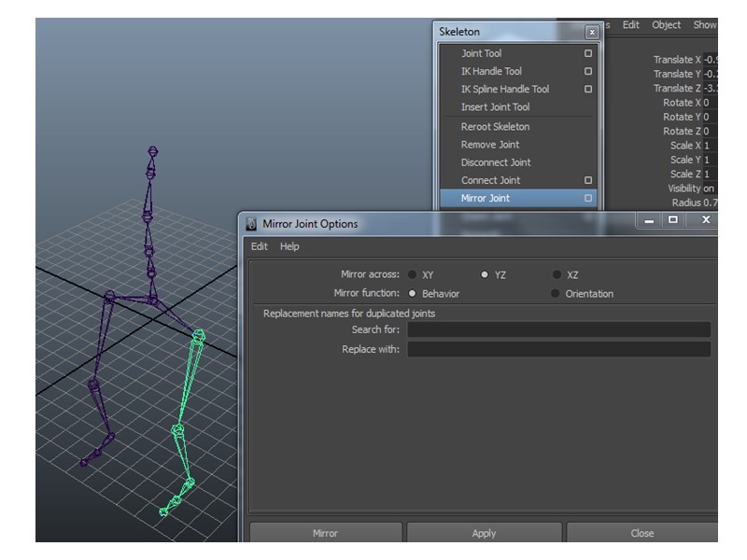This screenshot has width=747, height=560.
Task: Click Mirror Joint Options window icon
Action: pyautogui.click(x=251, y=224)
